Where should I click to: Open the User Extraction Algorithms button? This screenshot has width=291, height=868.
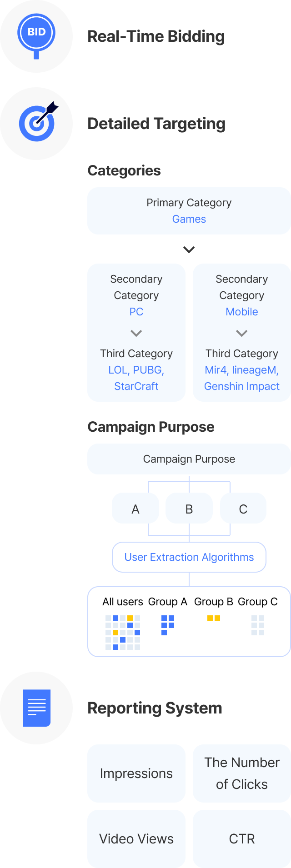click(x=189, y=557)
